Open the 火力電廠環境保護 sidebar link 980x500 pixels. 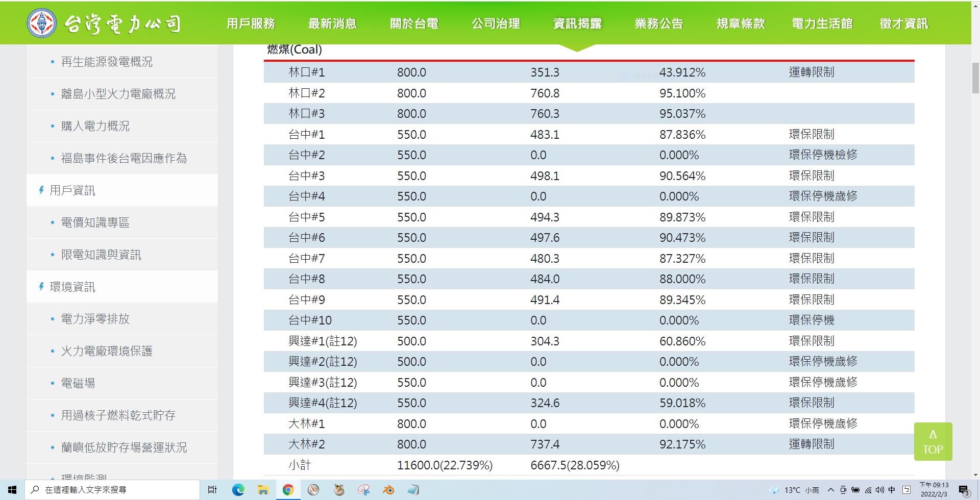(x=107, y=351)
